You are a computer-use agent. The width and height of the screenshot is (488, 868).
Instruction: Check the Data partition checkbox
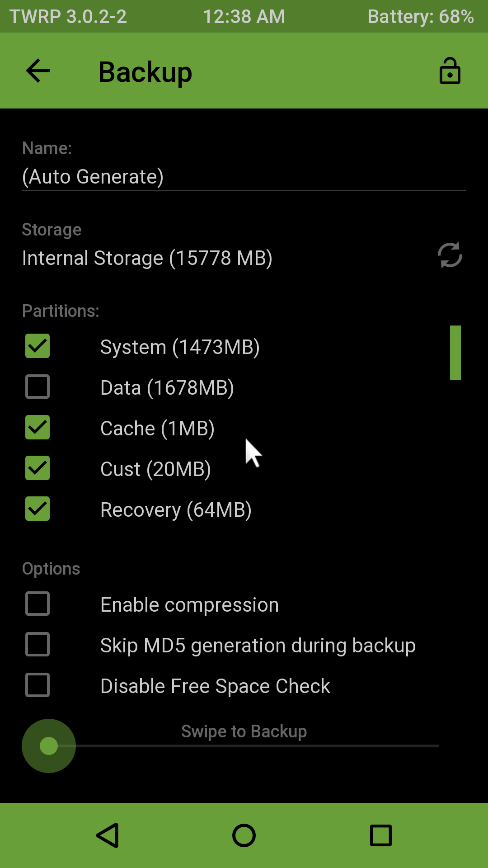click(x=38, y=387)
